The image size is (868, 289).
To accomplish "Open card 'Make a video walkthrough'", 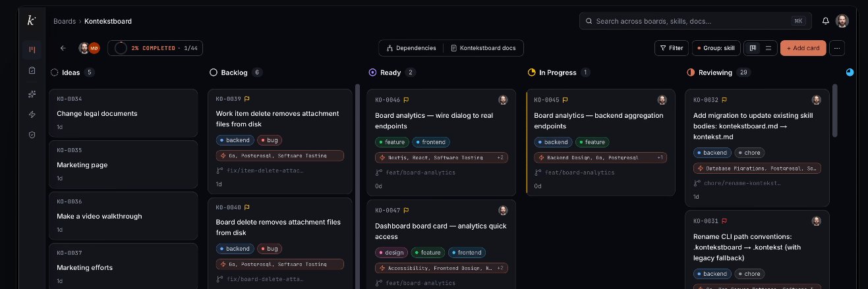I will coord(123,216).
